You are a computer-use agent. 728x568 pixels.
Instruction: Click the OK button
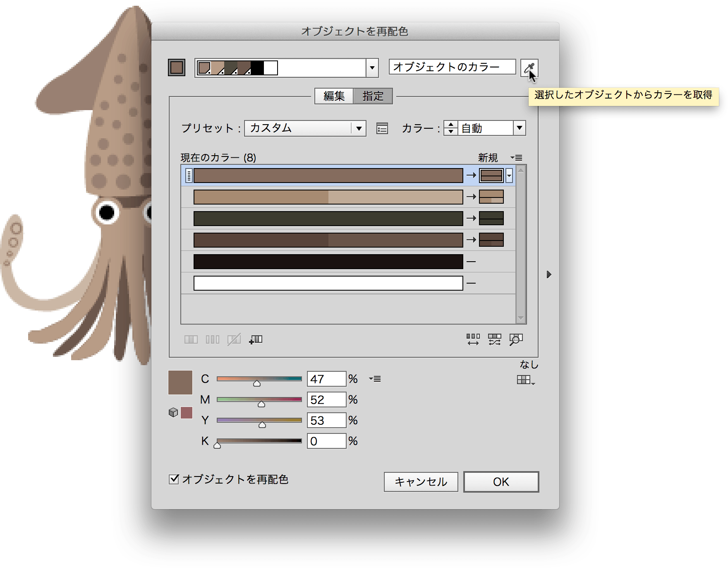[501, 482]
